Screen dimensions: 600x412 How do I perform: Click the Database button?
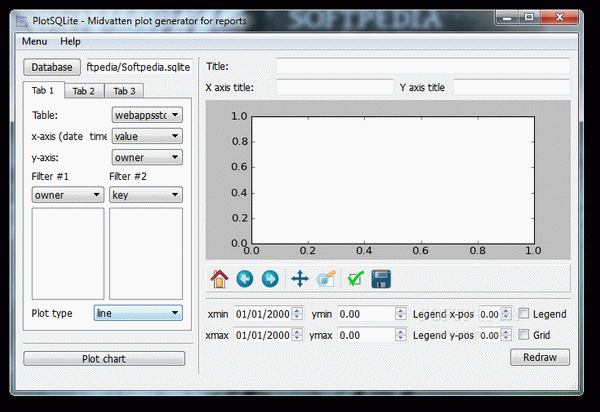tap(52, 67)
